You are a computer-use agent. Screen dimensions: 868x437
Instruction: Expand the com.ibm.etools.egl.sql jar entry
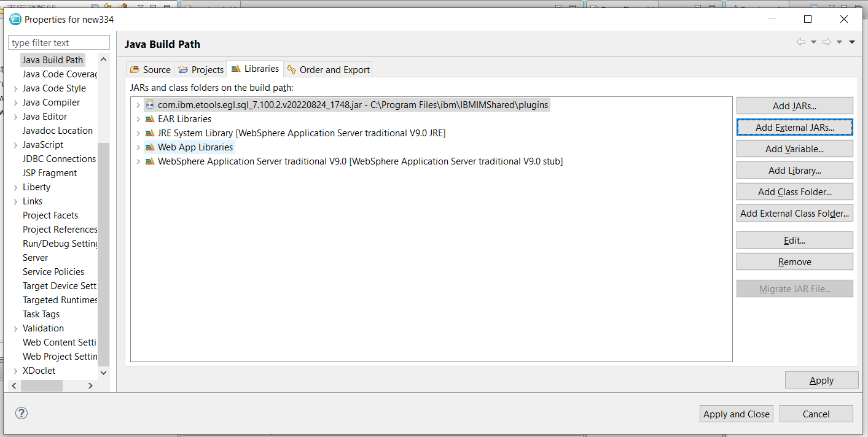click(138, 105)
